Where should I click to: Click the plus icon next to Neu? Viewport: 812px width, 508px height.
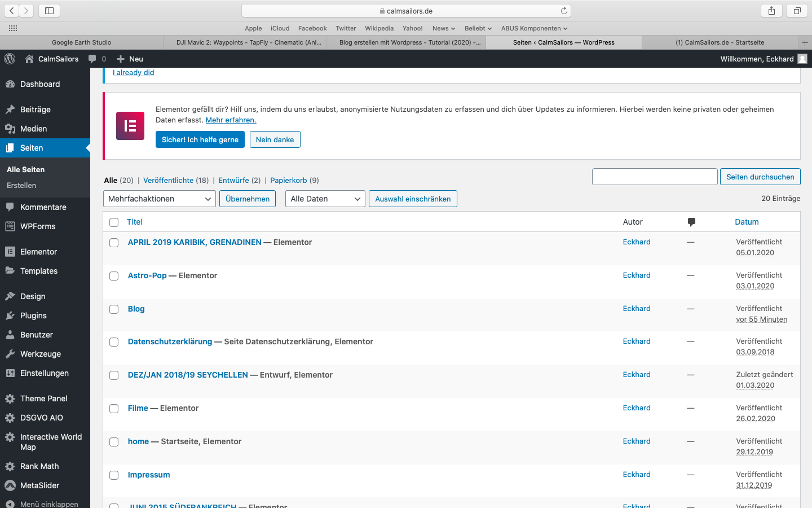pyautogui.click(x=120, y=59)
